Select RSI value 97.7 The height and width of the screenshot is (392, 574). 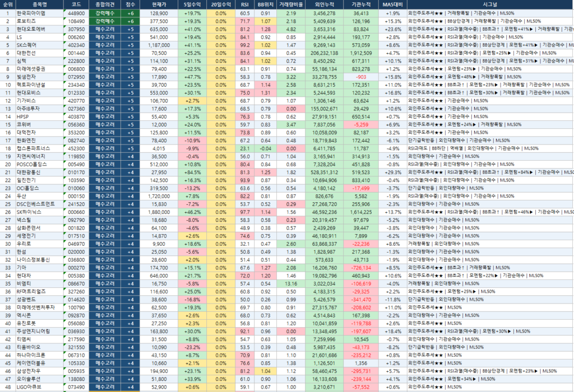(244, 212)
